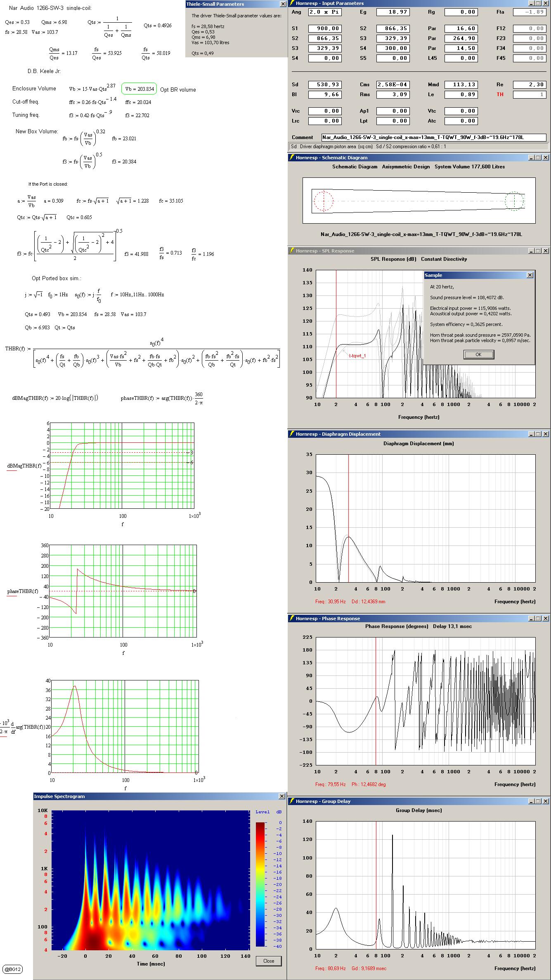
Task: Click 'Gd : 9,1689 msec' readout in Group Delay
Action: [x=369, y=968]
